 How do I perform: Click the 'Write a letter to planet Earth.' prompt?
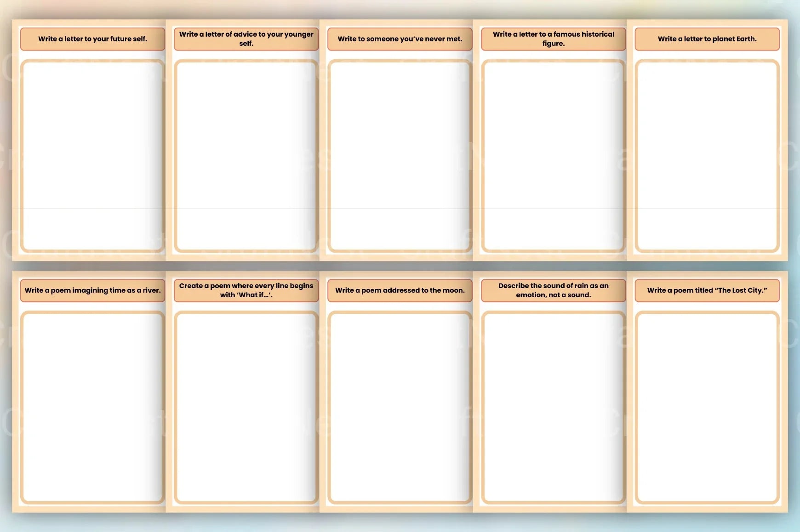707,39
